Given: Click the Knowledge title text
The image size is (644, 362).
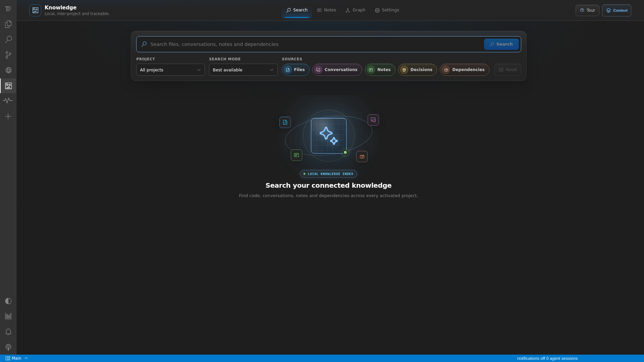Looking at the screenshot, I should click(60, 7).
